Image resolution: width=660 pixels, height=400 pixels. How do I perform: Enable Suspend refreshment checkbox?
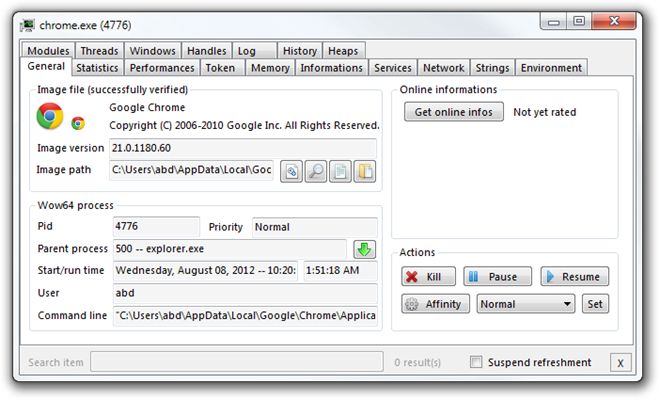476,362
